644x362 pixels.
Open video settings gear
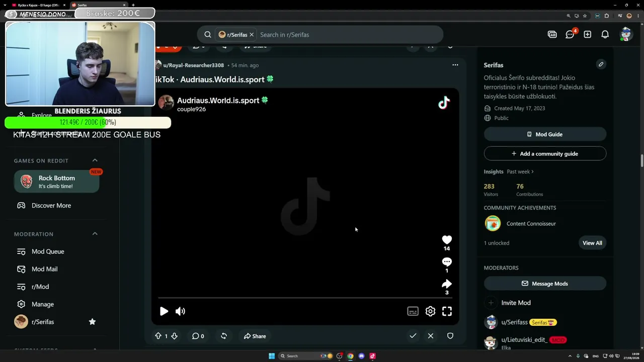pos(430,311)
